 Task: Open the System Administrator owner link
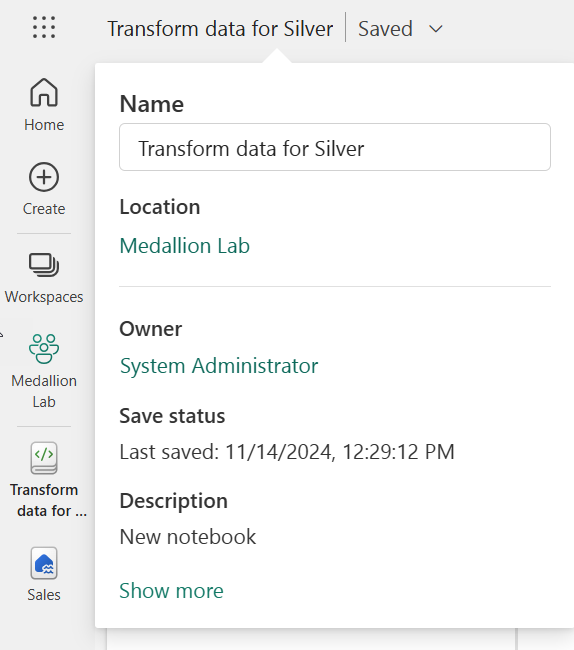(219, 366)
